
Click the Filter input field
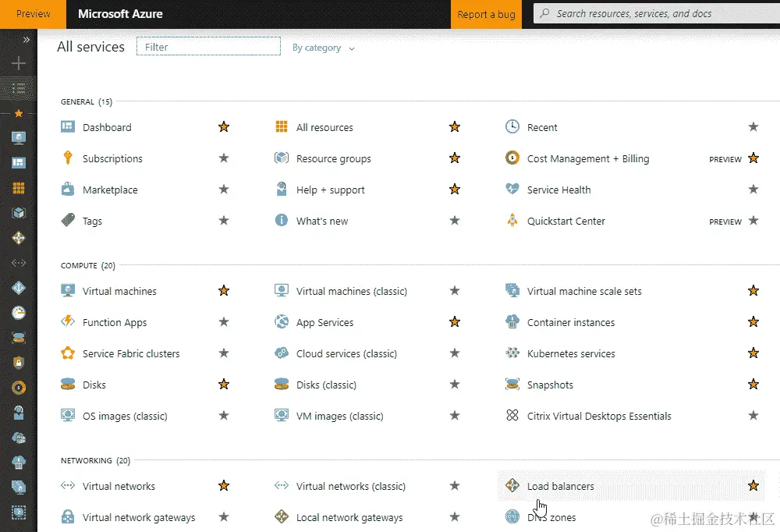208,47
